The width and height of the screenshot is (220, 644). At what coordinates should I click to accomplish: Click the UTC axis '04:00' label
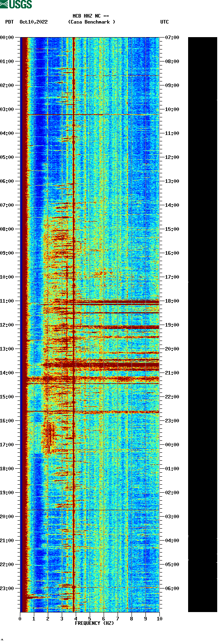172,541
